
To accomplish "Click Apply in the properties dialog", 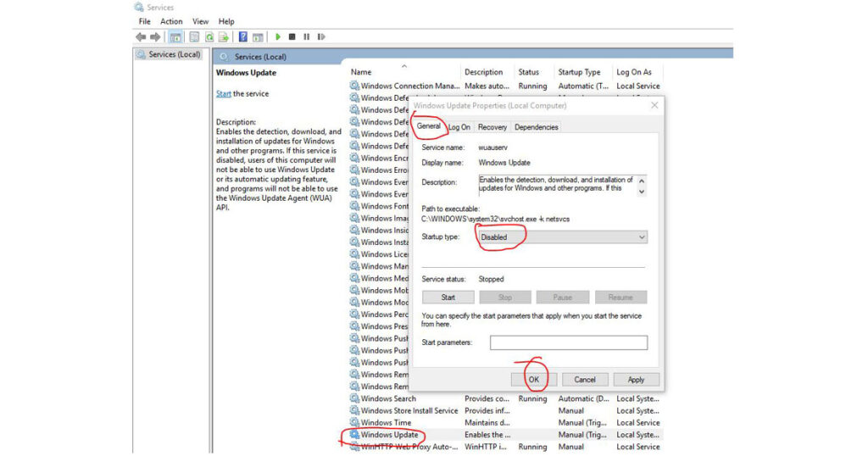I will pos(636,380).
